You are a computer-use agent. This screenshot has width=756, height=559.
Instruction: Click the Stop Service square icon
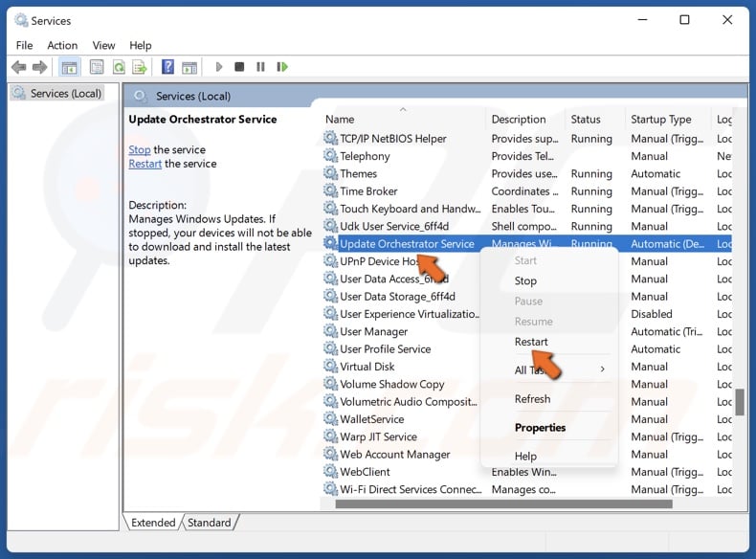click(x=239, y=67)
